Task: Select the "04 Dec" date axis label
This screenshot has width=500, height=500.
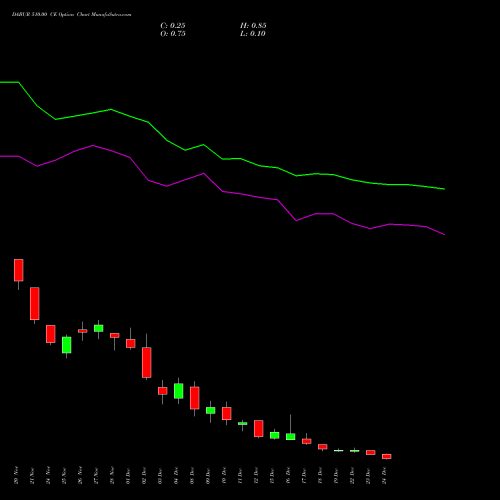Action: coord(176,475)
